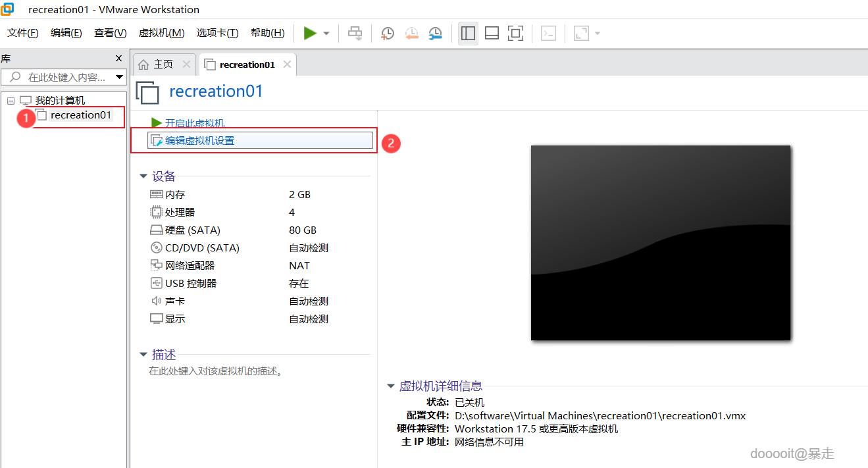Toggle the library sidebar view icon
This screenshot has width=868, height=468.
pos(469,33)
